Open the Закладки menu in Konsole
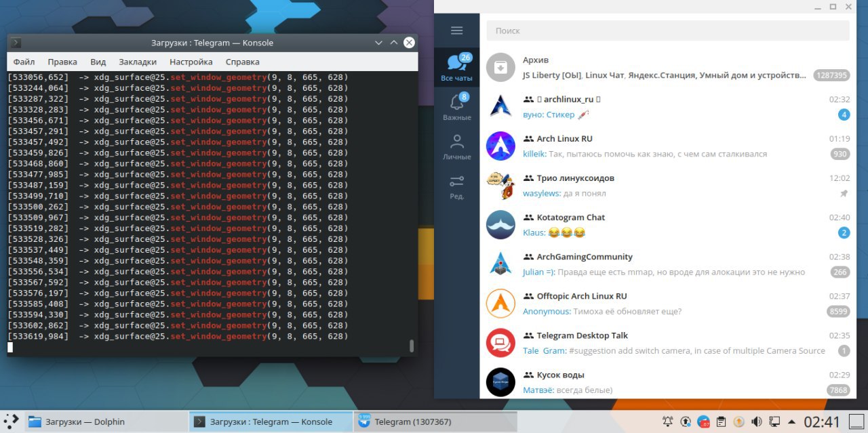 [x=138, y=62]
